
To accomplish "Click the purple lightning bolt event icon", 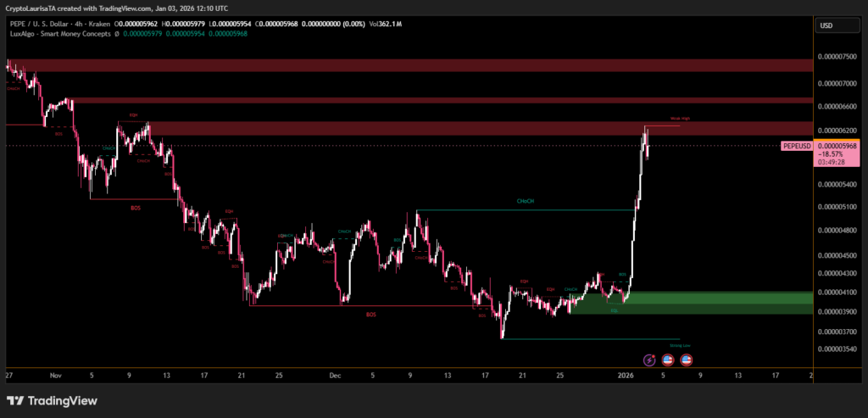I will [650, 360].
